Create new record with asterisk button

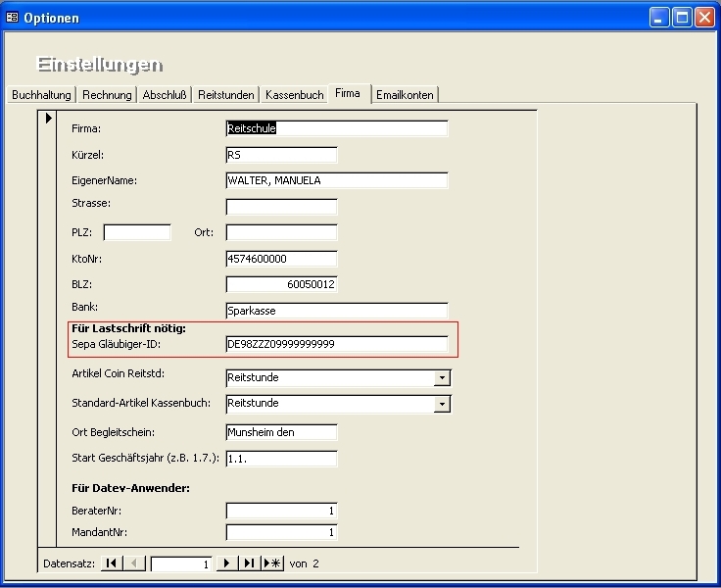(272, 563)
